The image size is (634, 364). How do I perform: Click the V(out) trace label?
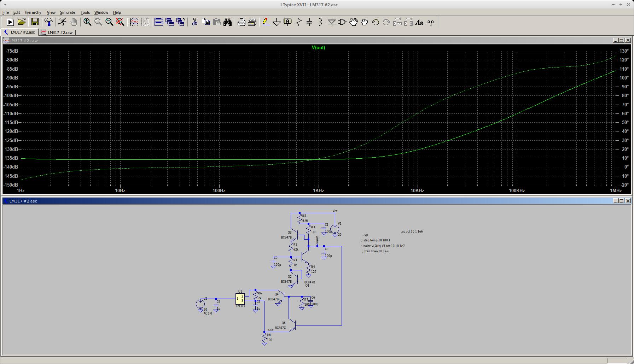[x=318, y=47]
